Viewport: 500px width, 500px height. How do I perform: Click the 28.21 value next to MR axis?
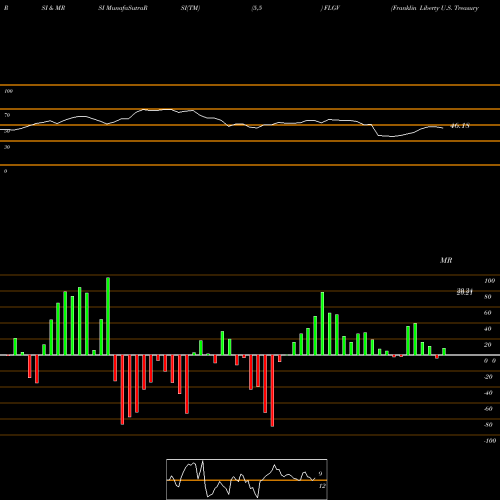(x=465, y=292)
